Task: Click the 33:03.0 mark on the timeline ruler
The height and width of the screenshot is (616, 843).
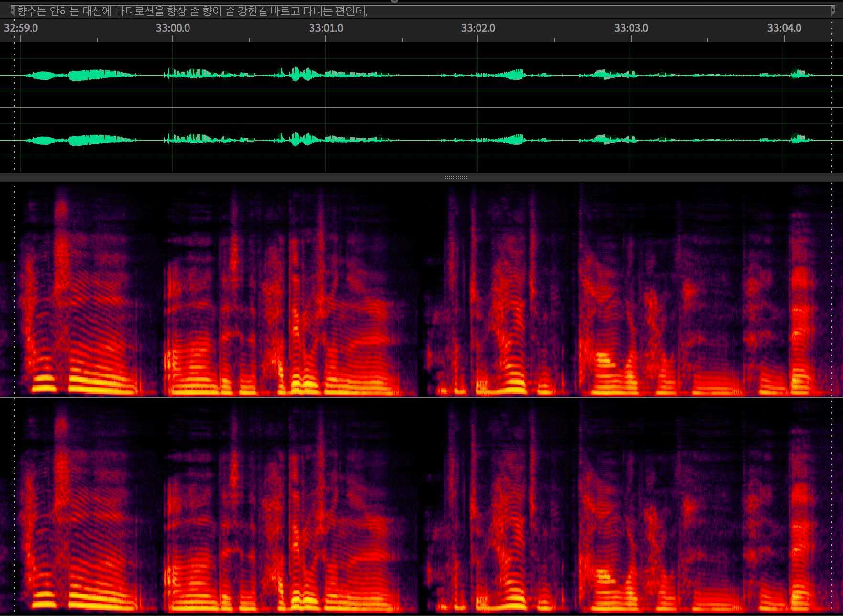Action: coord(631,28)
